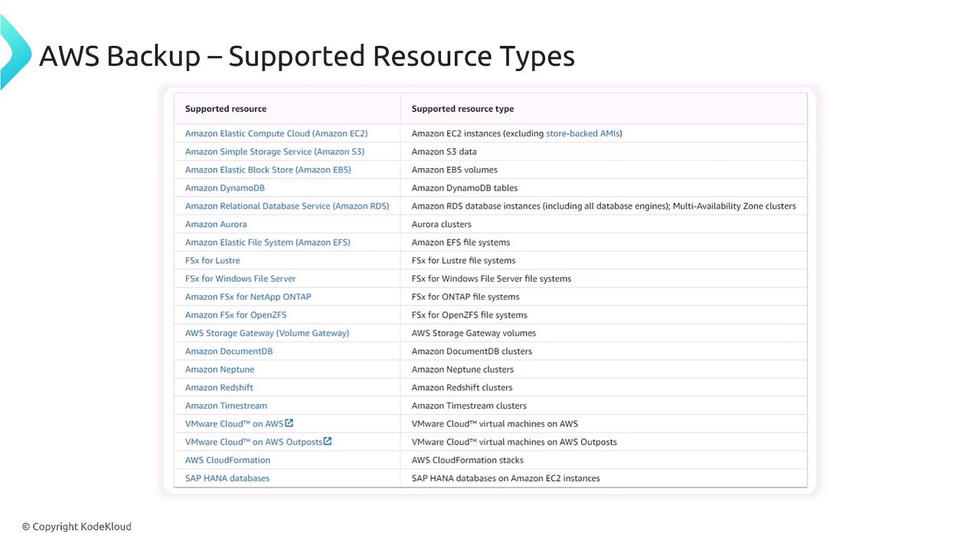The width and height of the screenshot is (980, 551).
Task: Click the FSx for Lustre link
Action: click(212, 260)
